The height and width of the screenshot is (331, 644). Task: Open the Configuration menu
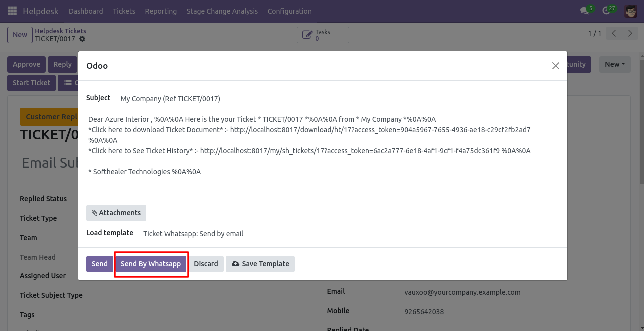[290, 11]
